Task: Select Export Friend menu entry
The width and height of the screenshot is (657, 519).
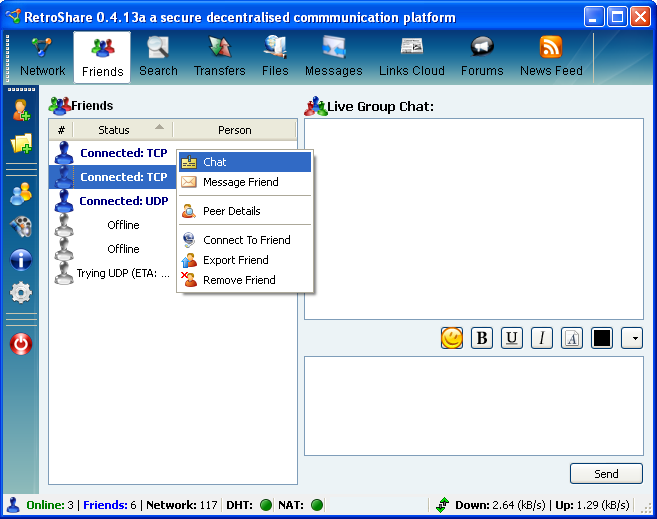Action: point(245,260)
